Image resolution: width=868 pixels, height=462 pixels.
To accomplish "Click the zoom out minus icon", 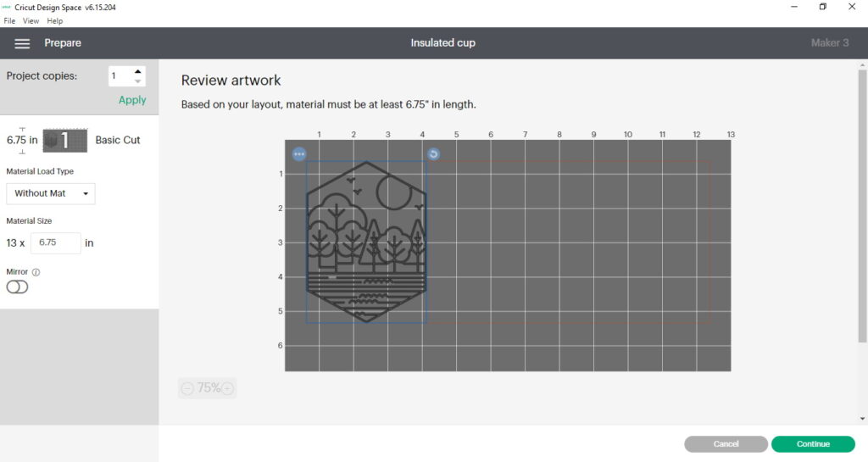I will pos(187,389).
